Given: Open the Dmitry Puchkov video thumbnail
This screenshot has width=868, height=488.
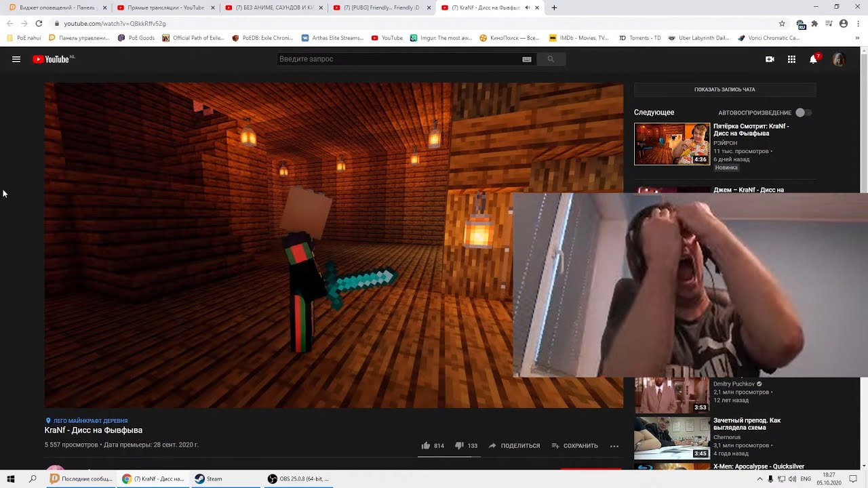Looking at the screenshot, I should click(671, 394).
